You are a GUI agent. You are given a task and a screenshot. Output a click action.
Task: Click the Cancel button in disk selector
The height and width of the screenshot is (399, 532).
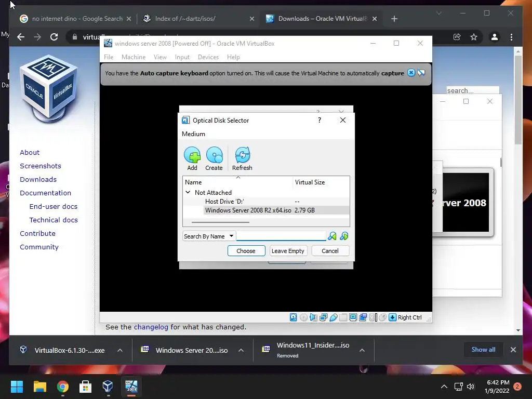(x=330, y=251)
